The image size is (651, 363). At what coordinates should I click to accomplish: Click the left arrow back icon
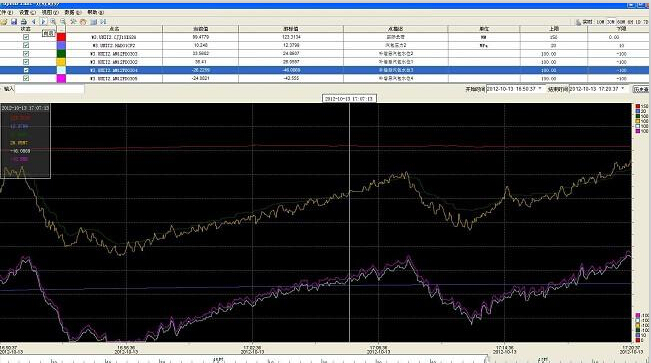pos(34,22)
